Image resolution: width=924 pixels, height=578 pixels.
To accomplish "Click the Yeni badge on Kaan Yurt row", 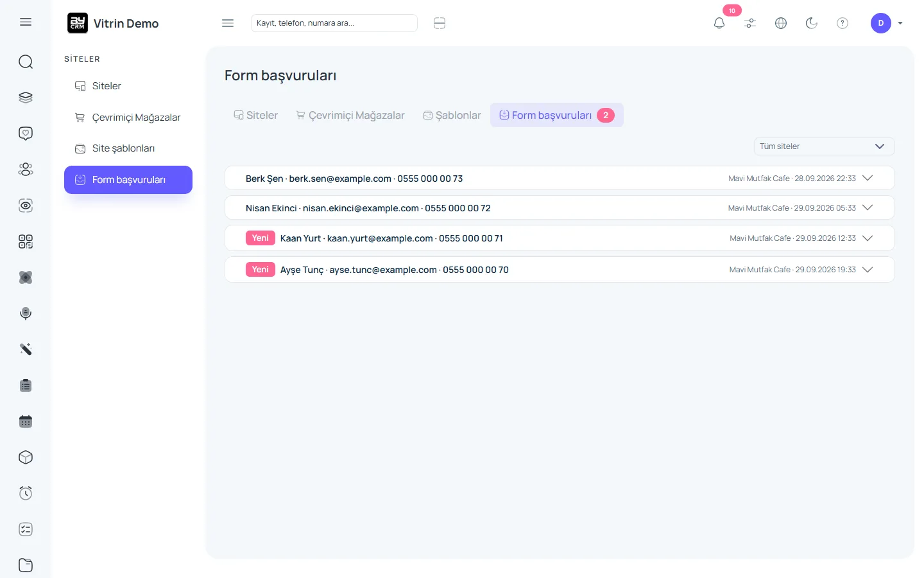I will tap(261, 238).
